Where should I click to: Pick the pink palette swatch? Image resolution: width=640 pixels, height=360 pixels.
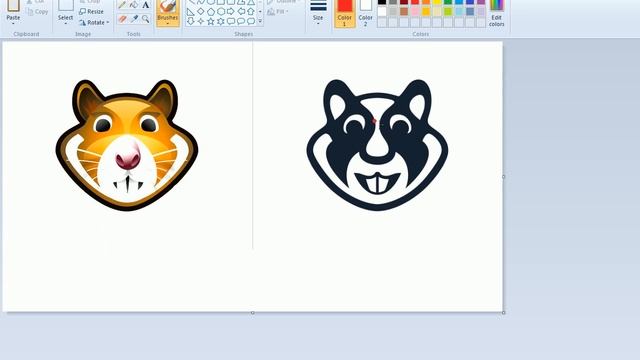click(415, 11)
